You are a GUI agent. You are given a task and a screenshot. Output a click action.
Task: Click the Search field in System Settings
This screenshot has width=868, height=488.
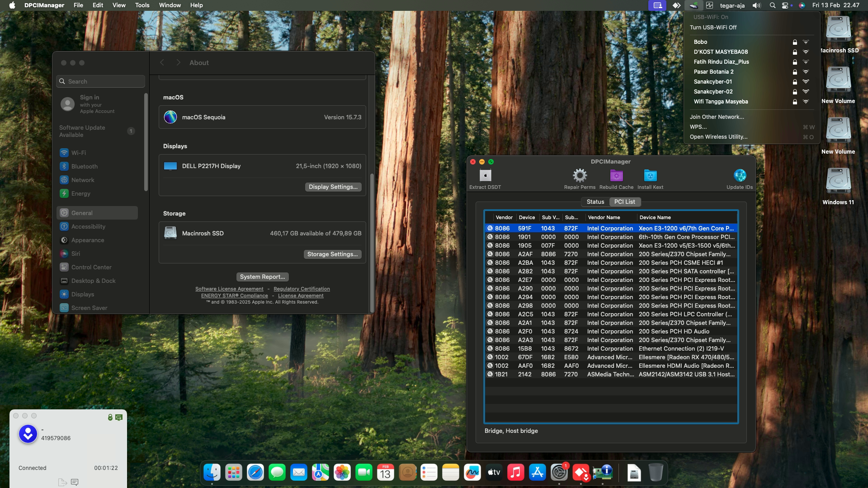[101, 81]
